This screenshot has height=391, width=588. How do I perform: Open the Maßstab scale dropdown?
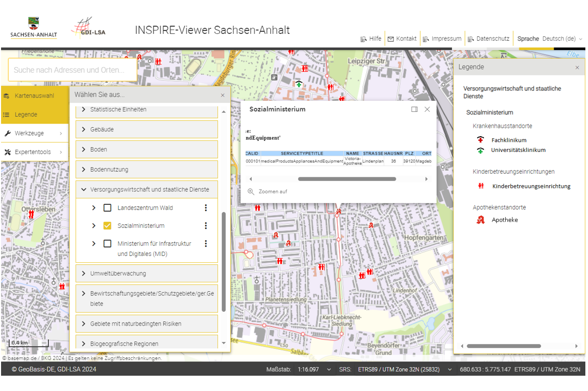(x=314, y=369)
